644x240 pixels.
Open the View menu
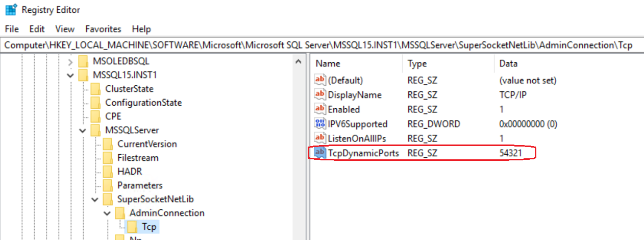[x=65, y=29]
